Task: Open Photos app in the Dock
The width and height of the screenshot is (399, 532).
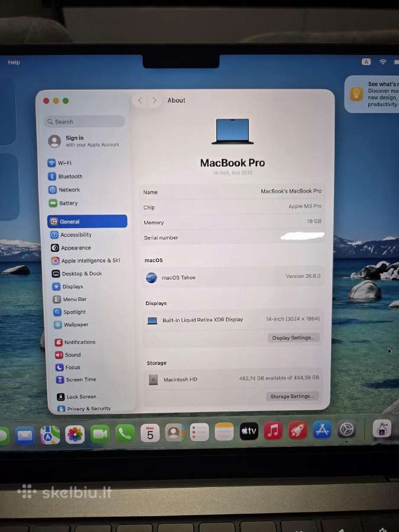Action: click(x=75, y=434)
